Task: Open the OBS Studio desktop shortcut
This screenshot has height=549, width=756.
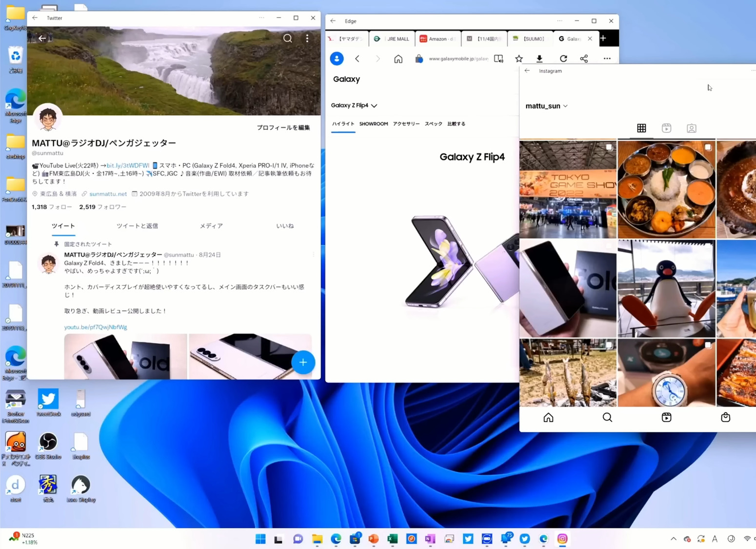Action: pyautogui.click(x=48, y=446)
